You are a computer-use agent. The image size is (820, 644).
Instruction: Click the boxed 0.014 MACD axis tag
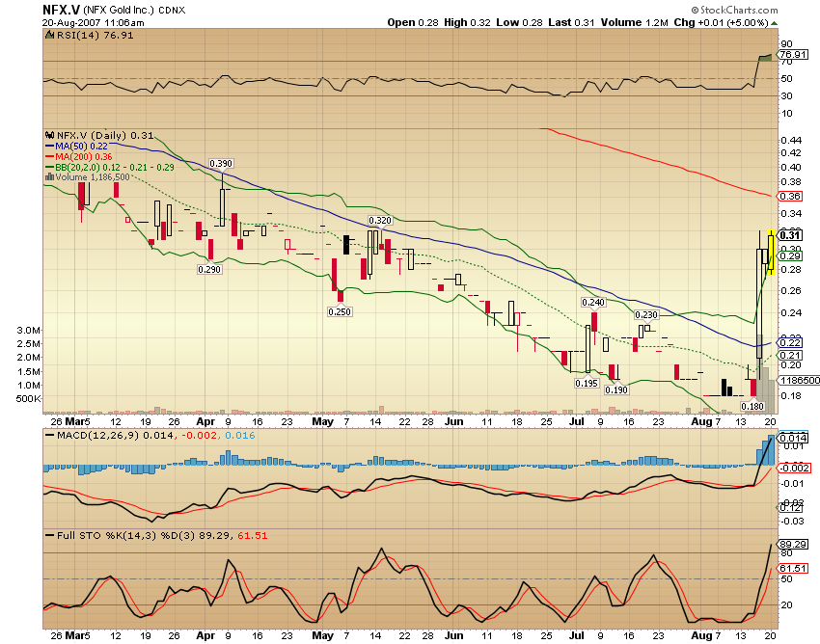pyautogui.click(x=793, y=438)
